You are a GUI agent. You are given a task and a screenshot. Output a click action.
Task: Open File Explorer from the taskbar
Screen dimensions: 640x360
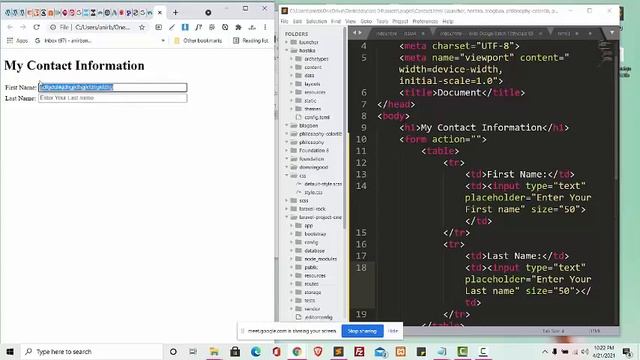[214, 351]
